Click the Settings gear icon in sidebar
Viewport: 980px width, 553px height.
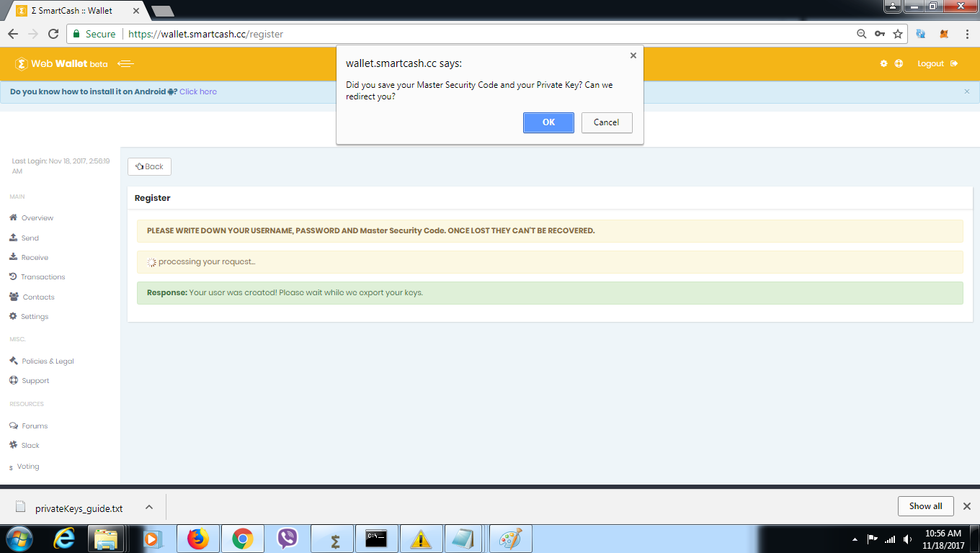(x=13, y=316)
